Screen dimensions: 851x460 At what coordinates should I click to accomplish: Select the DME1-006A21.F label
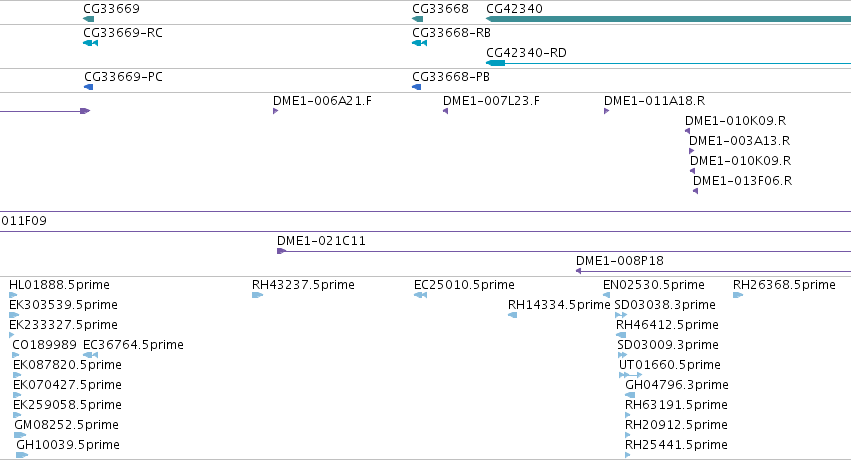tap(322, 100)
